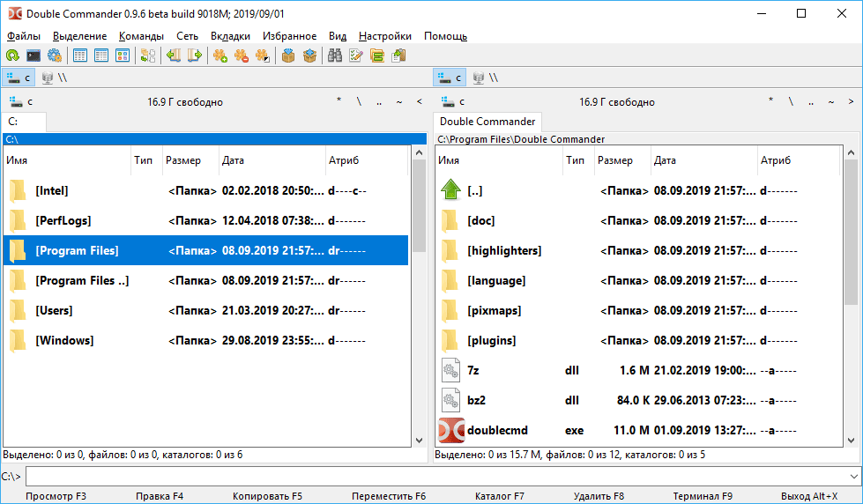Click the Refresh toolbar icon
863x504 pixels.
(12, 56)
